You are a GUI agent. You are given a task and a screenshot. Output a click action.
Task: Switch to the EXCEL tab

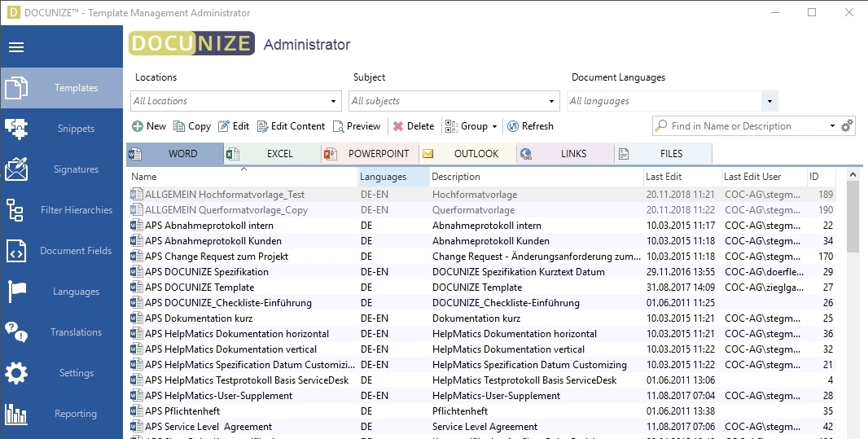coord(273,154)
